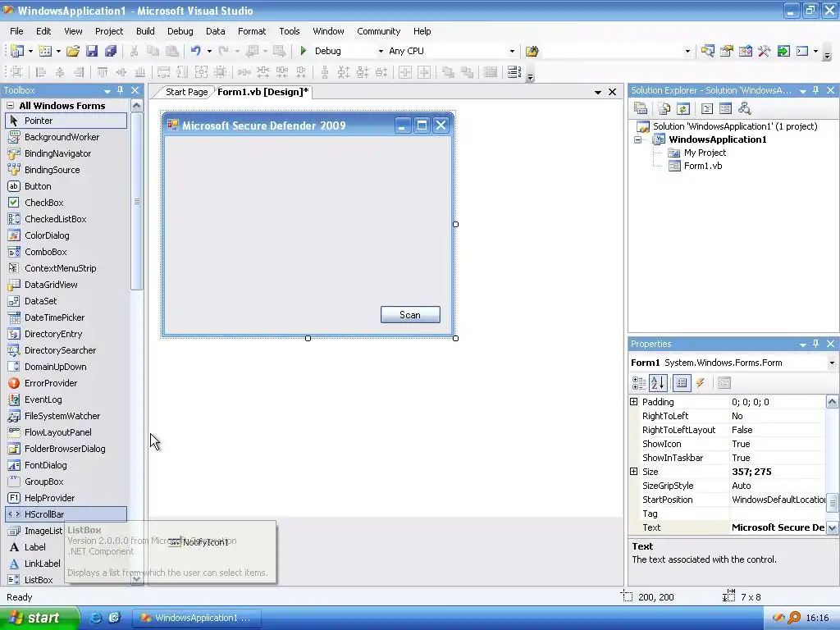
Task: Pin the Solution Explorer panel
Action: tap(816, 90)
